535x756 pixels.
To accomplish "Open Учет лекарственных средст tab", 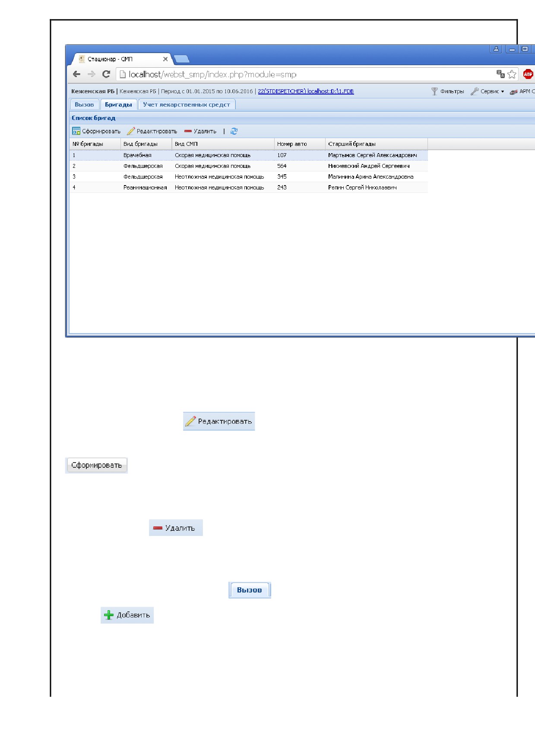I will pyautogui.click(x=187, y=104).
